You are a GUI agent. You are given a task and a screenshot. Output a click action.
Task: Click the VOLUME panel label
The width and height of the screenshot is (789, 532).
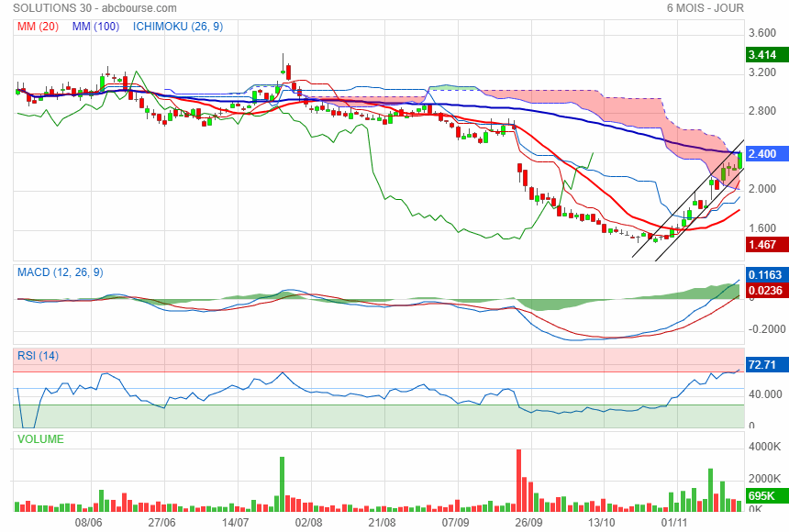point(40,438)
